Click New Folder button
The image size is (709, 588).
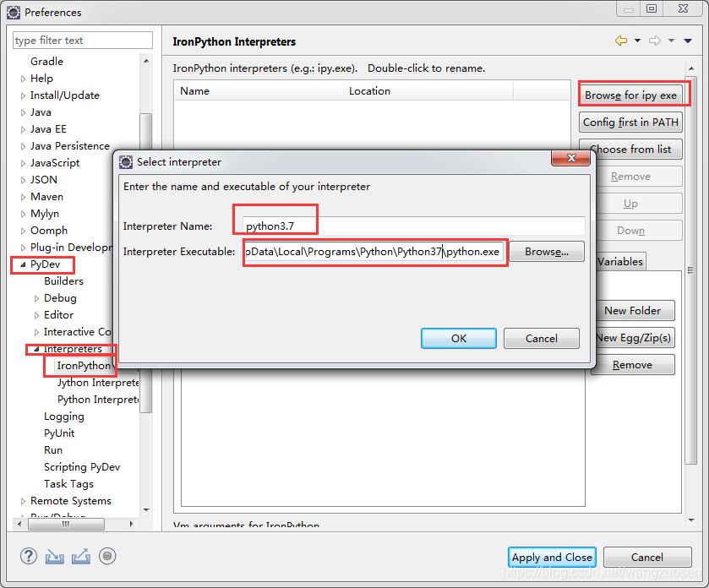(635, 311)
